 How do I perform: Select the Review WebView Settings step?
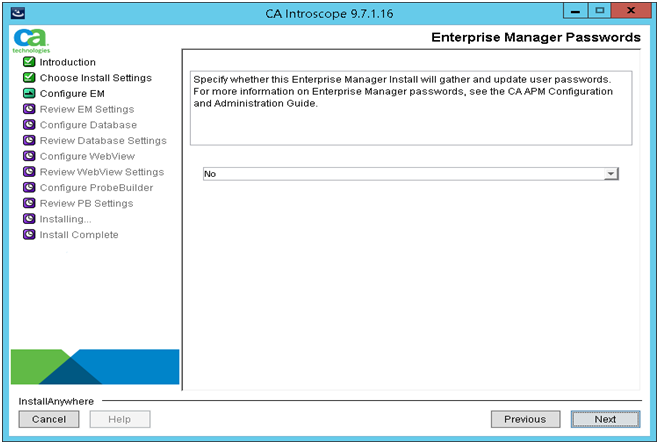101,172
